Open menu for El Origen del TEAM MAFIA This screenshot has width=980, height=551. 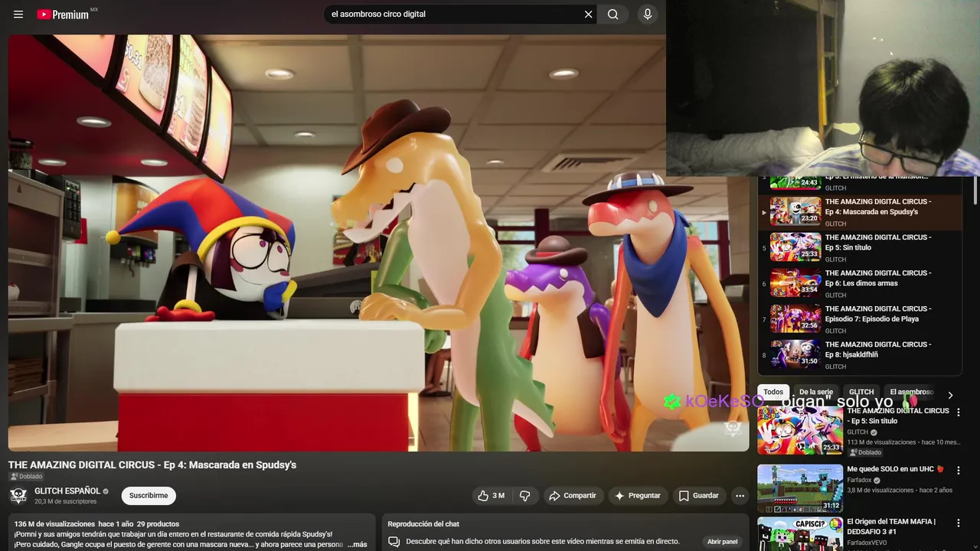(958, 523)
